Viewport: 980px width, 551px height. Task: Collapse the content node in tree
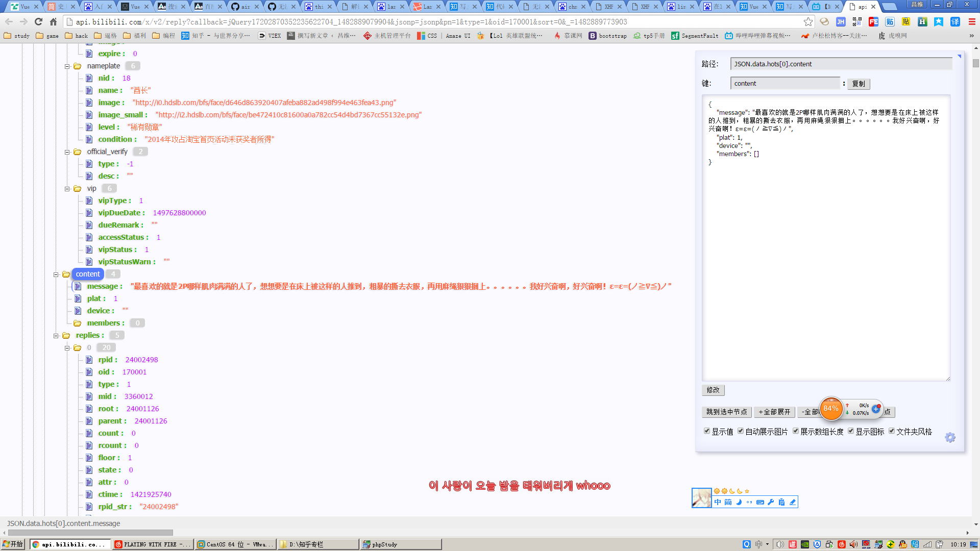[56, 274]
